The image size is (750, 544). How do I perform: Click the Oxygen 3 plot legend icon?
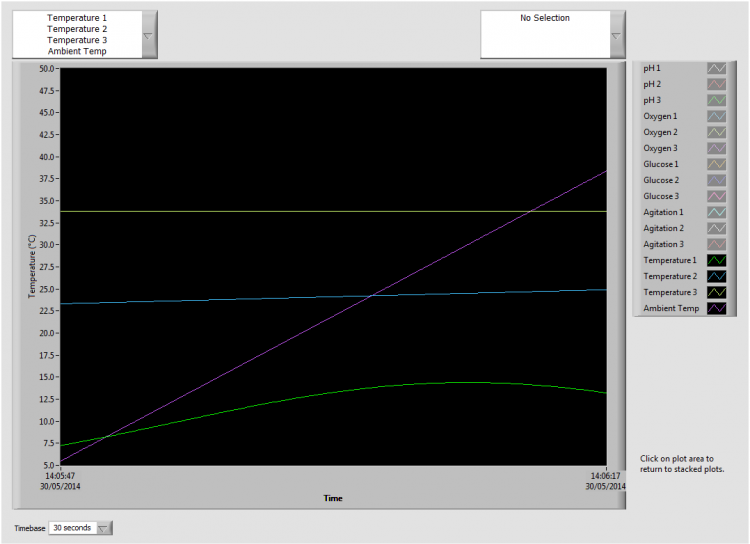717,148
